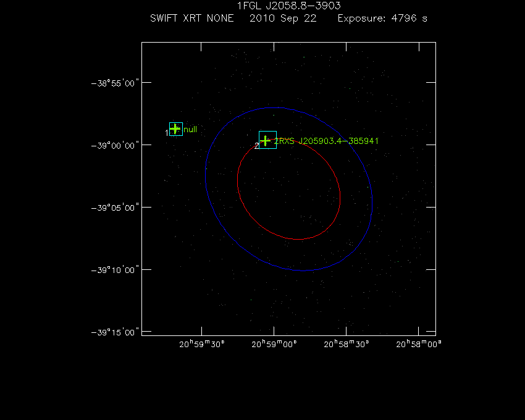Click the declination label -39°05'00"
The width and height of the screenshot is (525, 420).
(115, 208)
